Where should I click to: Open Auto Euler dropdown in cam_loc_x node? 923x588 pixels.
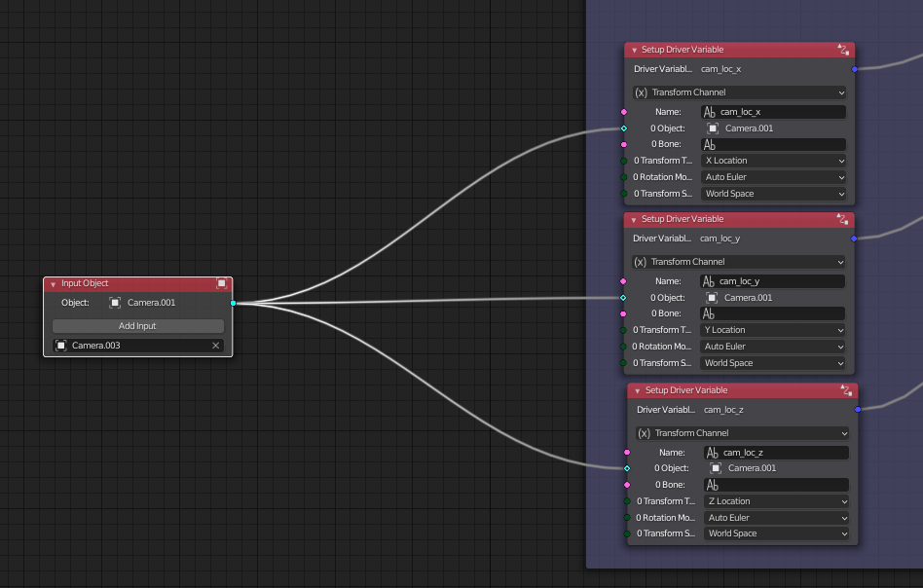pyautogui.click(x=773, y=177)
